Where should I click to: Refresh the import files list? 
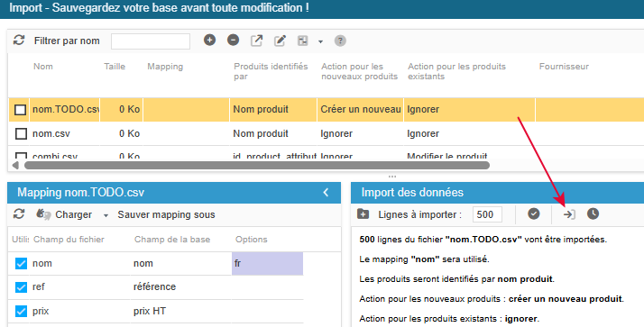coord(19,41)
